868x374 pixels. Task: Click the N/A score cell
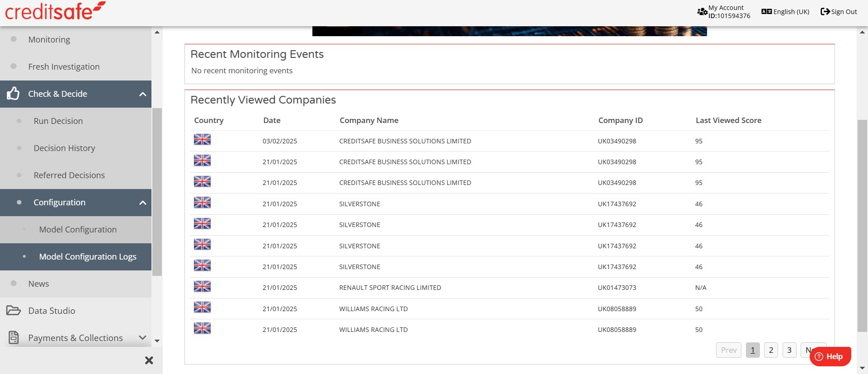[701, 288]
